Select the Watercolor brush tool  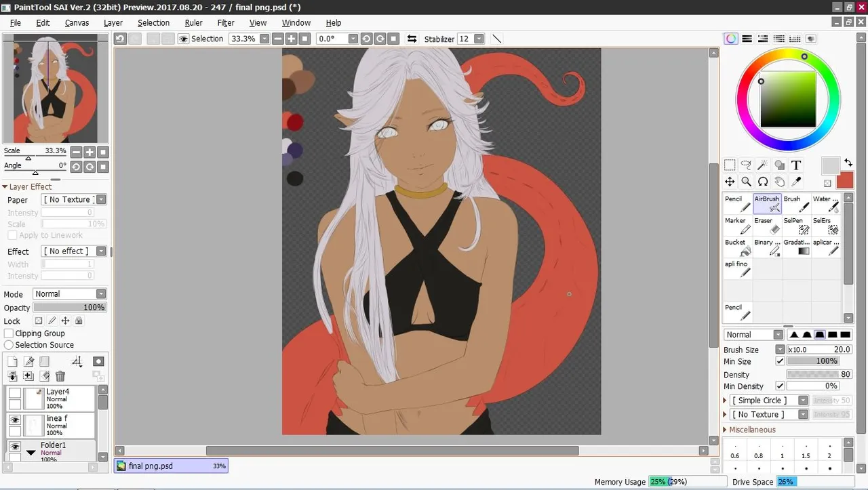click(x=826, y=204)
